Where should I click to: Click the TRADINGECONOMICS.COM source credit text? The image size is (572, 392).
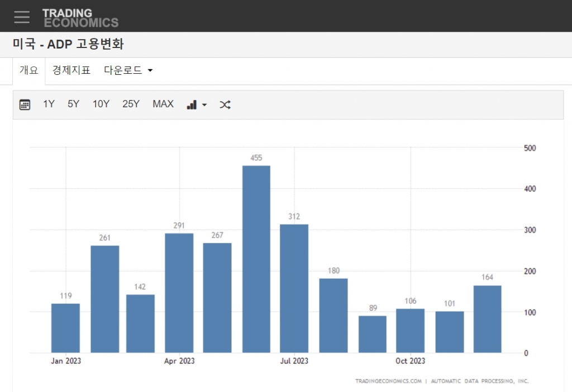388,381
